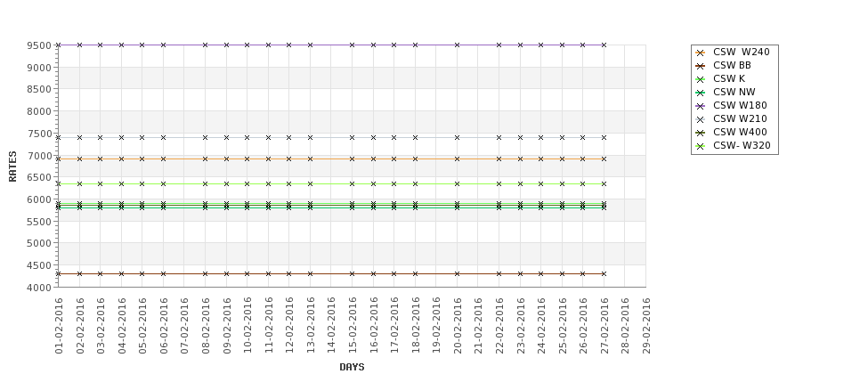
Task: Click the lime 6350 data point on 04-02-2016
Action: 122,183
